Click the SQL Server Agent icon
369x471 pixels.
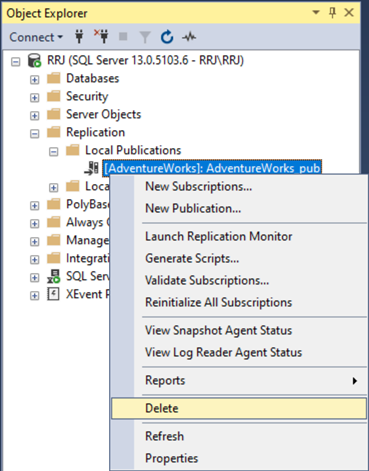pyautogui.click(x=54, y=276)
